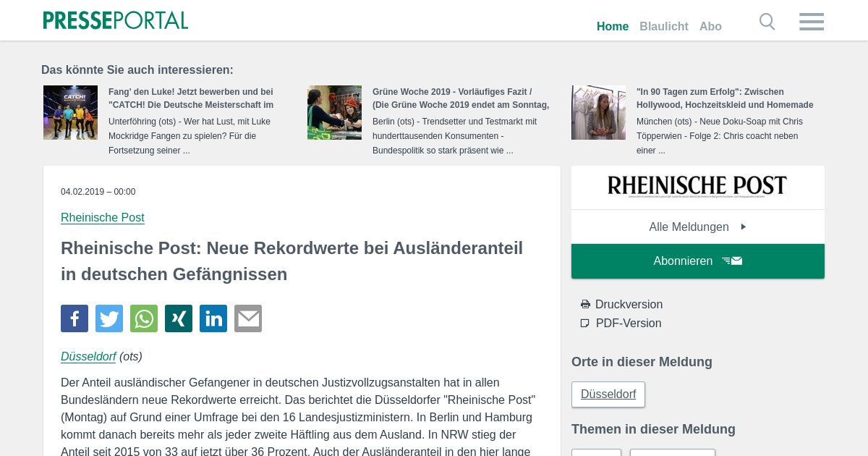Open the Rheinische Post logo banner
Viewport: 868px width, 456px height.
(698, 187)
